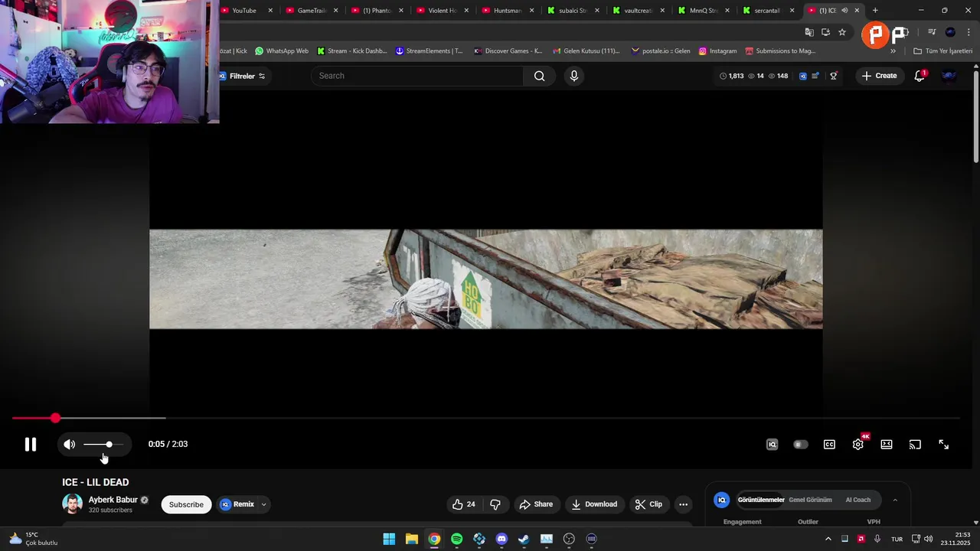
Task: Share the video
Action: (x=536, y=504)
